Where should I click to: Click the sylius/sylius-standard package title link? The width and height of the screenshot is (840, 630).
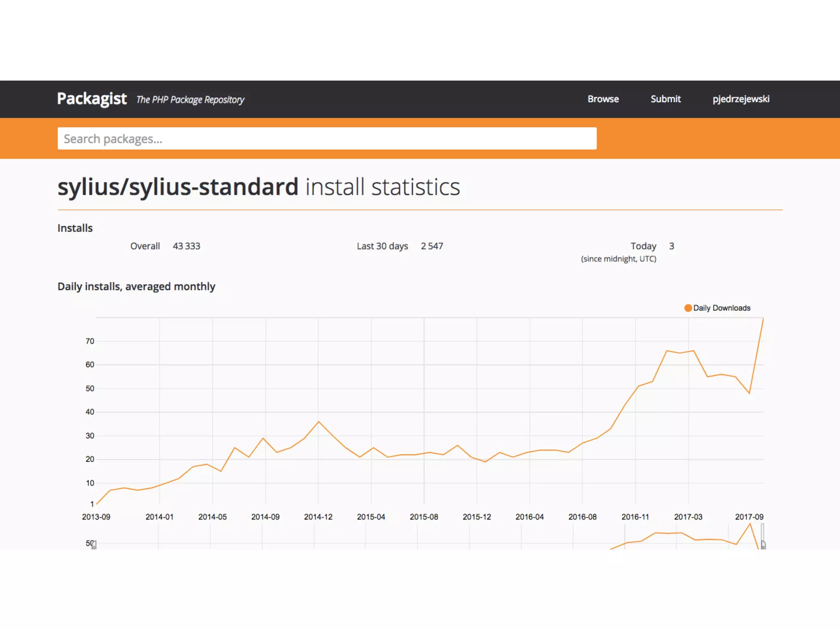coord(178,187)
